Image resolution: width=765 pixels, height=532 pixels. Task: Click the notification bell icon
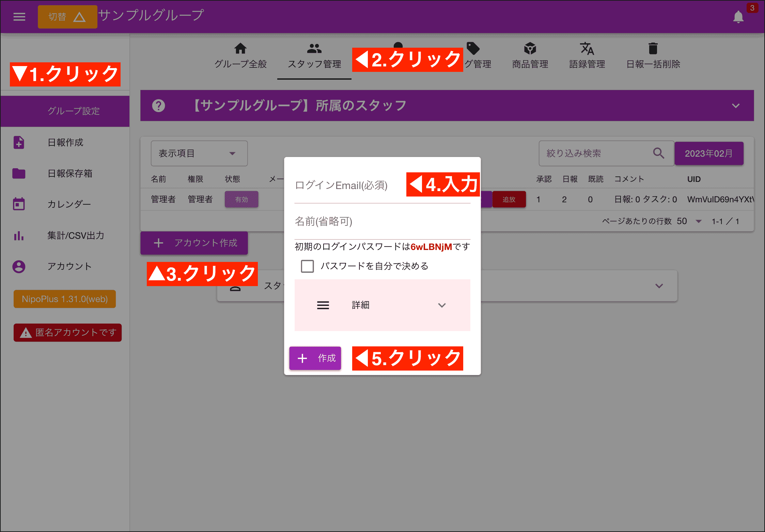[738, 17]
